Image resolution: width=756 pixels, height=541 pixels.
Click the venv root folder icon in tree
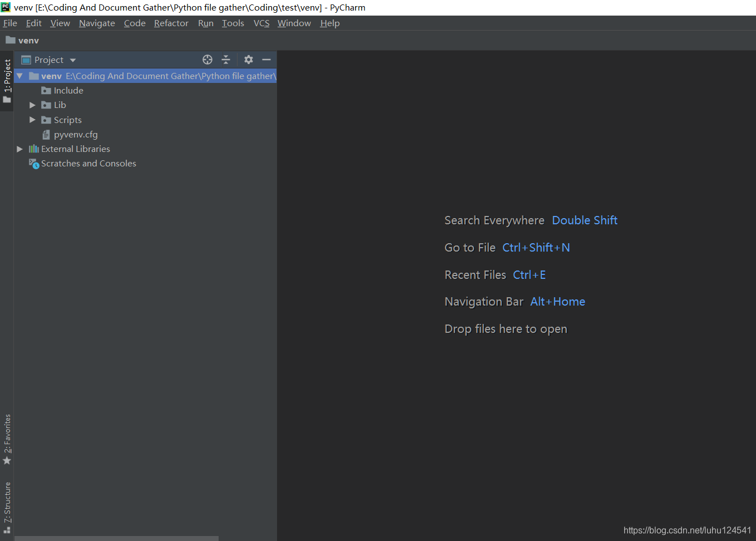[x=34, y=76]
